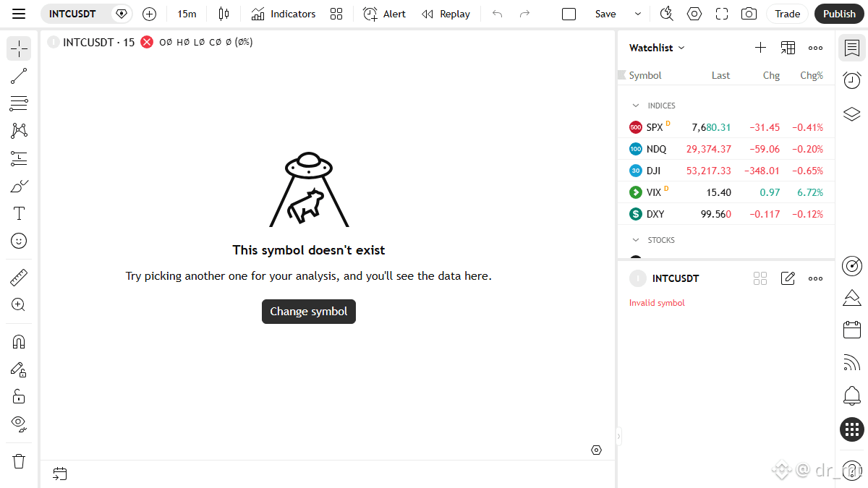
Task: Open candlestick chart style selector
Action: pos(224,14)
